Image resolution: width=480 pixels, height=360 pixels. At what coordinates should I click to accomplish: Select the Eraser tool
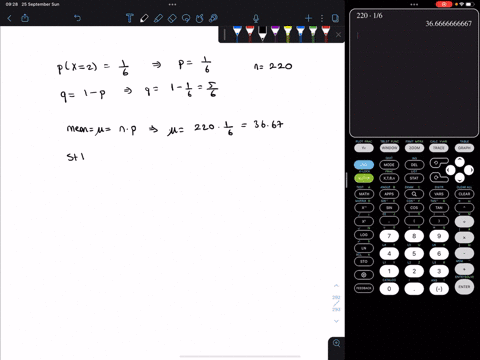click(172, 18)
